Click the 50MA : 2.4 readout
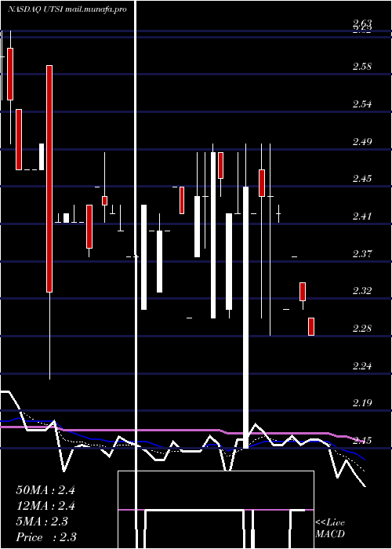The image size is (392, 549). [45, 490]
